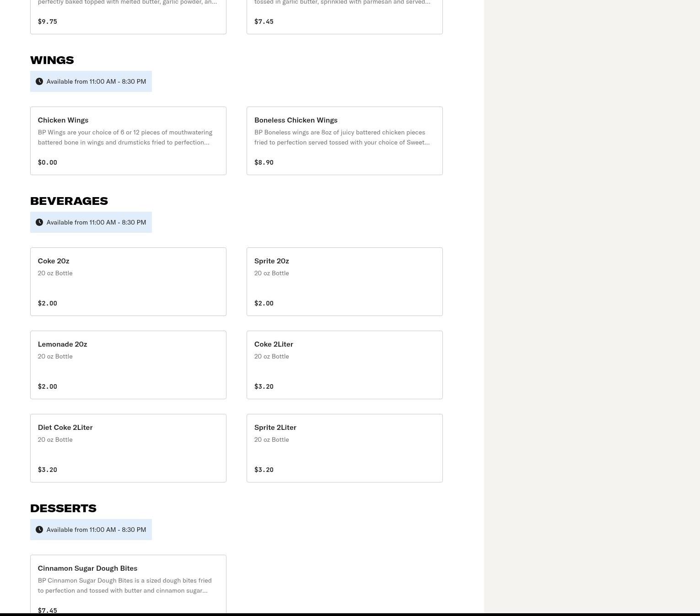Click the Wings section heading

point(52,60)
